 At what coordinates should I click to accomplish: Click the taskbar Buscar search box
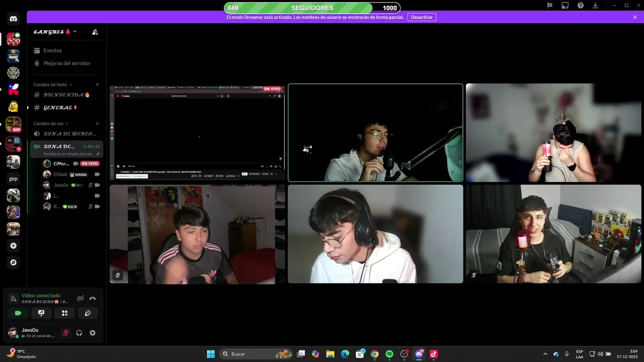(x=257, y=354)
